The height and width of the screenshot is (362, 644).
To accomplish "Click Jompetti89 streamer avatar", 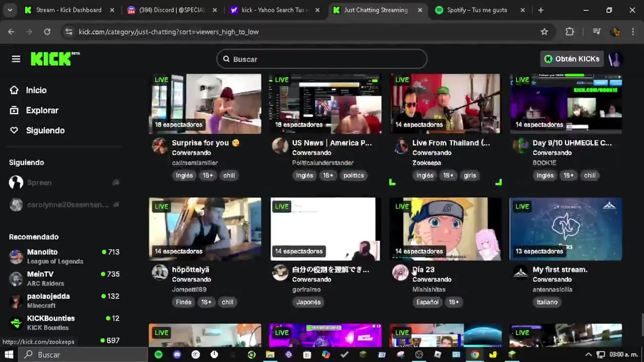I will pyautogui.click(x=160, y=273).
